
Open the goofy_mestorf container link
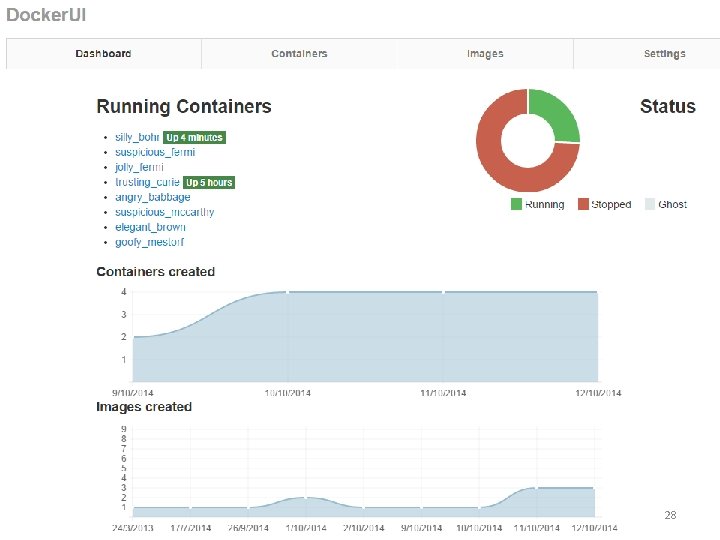pos(149,242)
